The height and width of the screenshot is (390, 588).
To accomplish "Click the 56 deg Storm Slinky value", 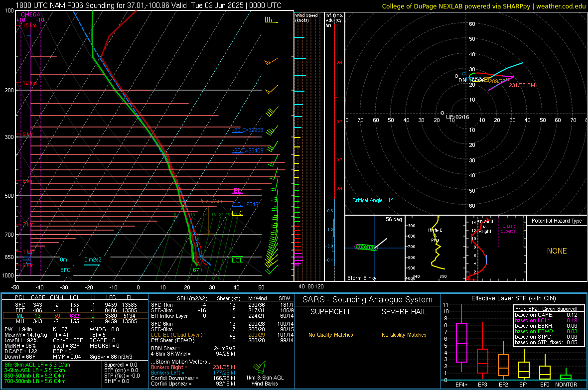I will point(394,219).
